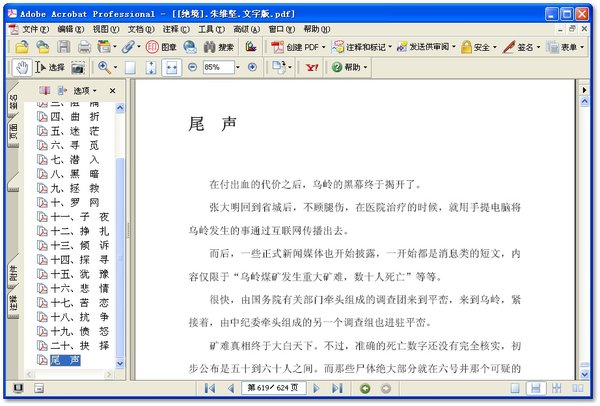Screen dimensions: 600x406
Task: Go to last page
Action: pyautogui.click(x=337, y=389)
